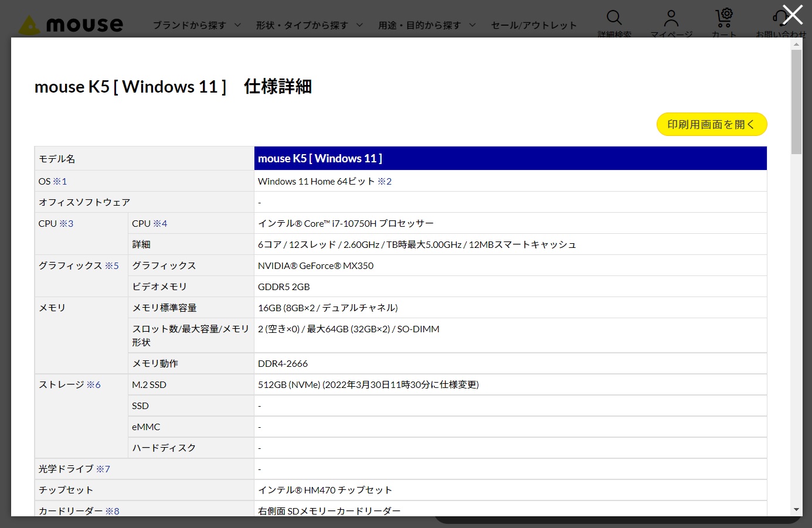Open セール/アウトレット menu item
The width and height of the screenshot is (812, 528).
534,25
